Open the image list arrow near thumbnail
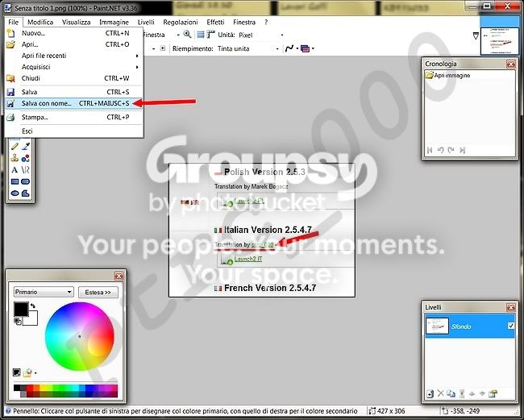 coord(476,35)
